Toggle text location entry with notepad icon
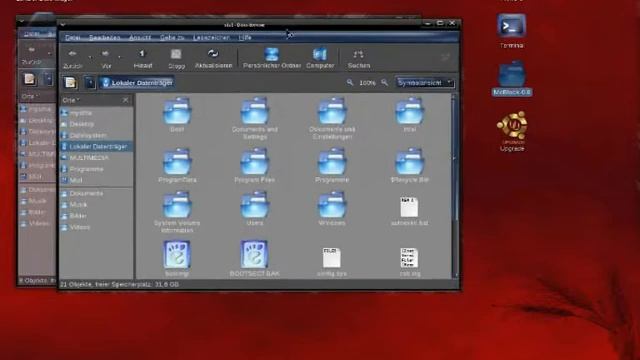The height and width of the screenshot is (360, 640). pyautogui.click(x=70, y=82)
